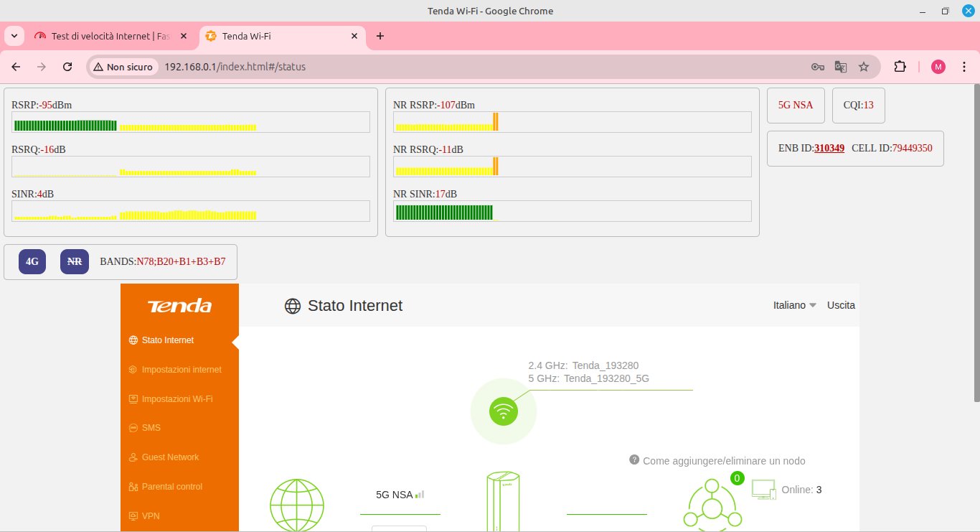
Task: Open the Chrome extensions puzzle icon
Action: [x=900, y=67]
